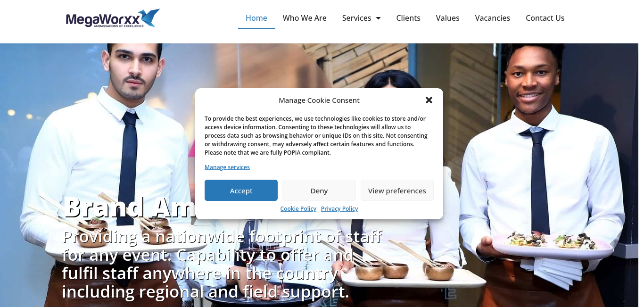Click the Manage Cookie Consent title
Screen dimensions: 644x307
[319, 100]
